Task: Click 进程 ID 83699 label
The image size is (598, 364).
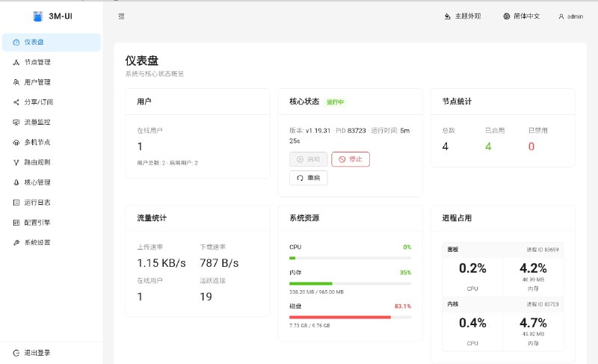Action: (x=543, y=250)
